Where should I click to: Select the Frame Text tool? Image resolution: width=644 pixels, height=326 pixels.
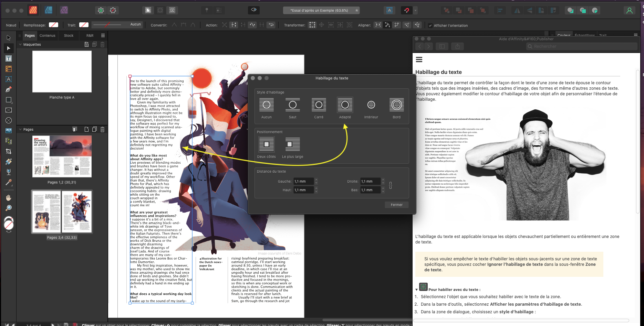9,58
